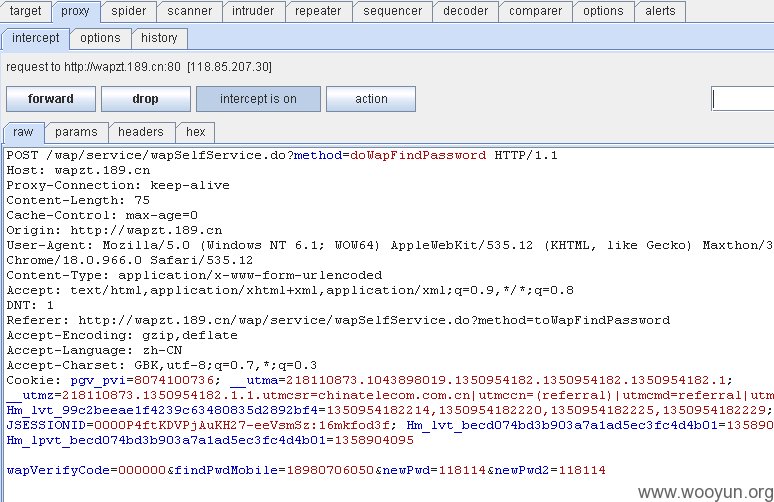Click the findPwdMobile value 18980706050
The image size is (774, 502).
click(330, 470)
